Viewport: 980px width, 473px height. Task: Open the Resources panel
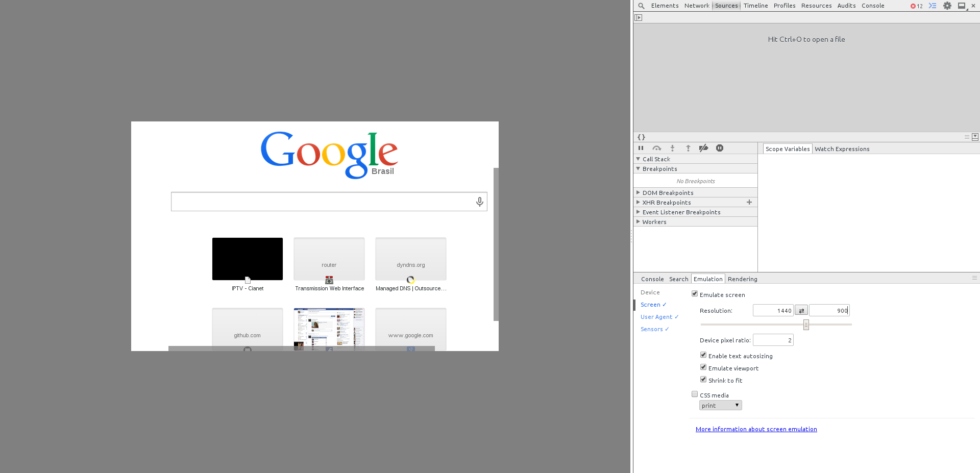point(816,6)
